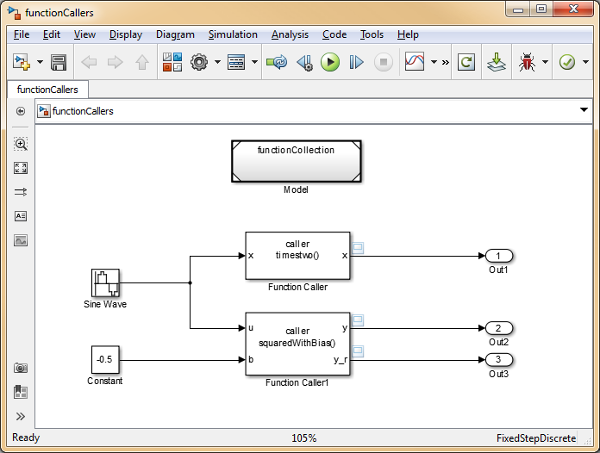This screenshot has height=453, width=600.
Task: Click the Model Configuration gear icon
Action: [x=198, y=62]
